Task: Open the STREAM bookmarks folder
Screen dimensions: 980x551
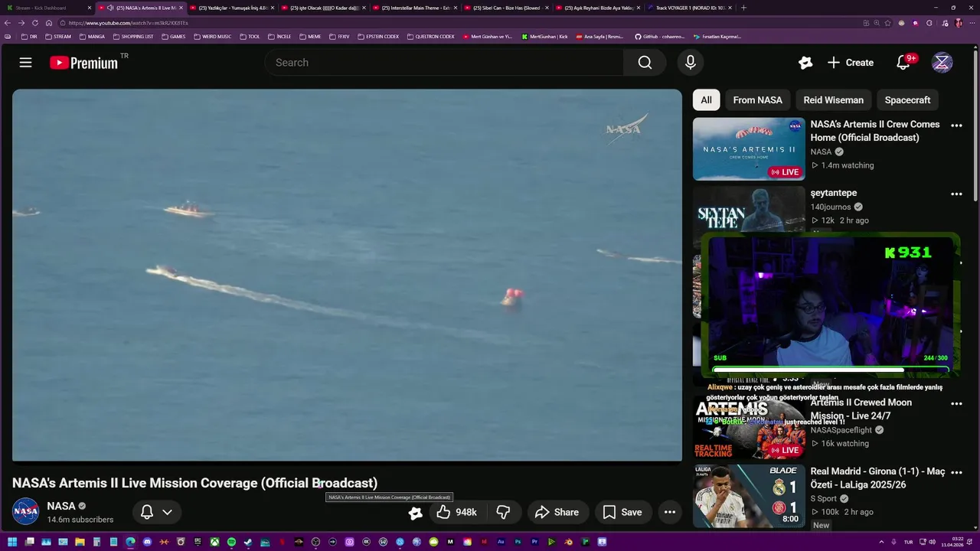Action: click(58, 37)
